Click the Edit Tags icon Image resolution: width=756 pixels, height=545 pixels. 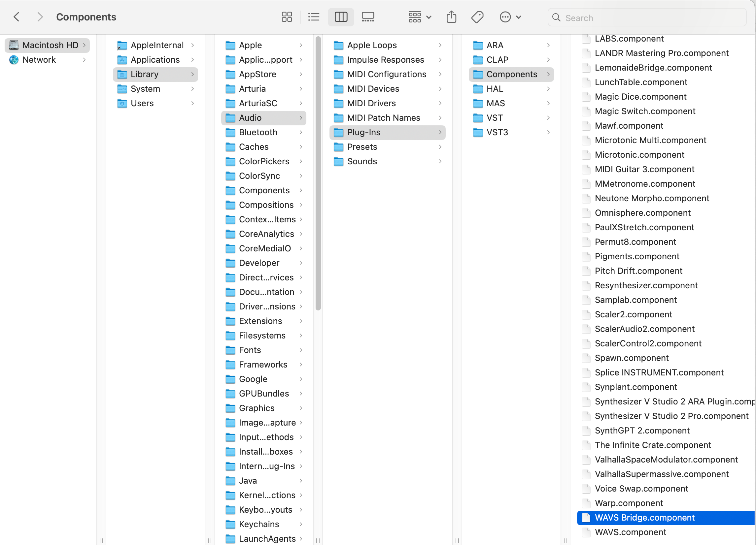point(477,17)
